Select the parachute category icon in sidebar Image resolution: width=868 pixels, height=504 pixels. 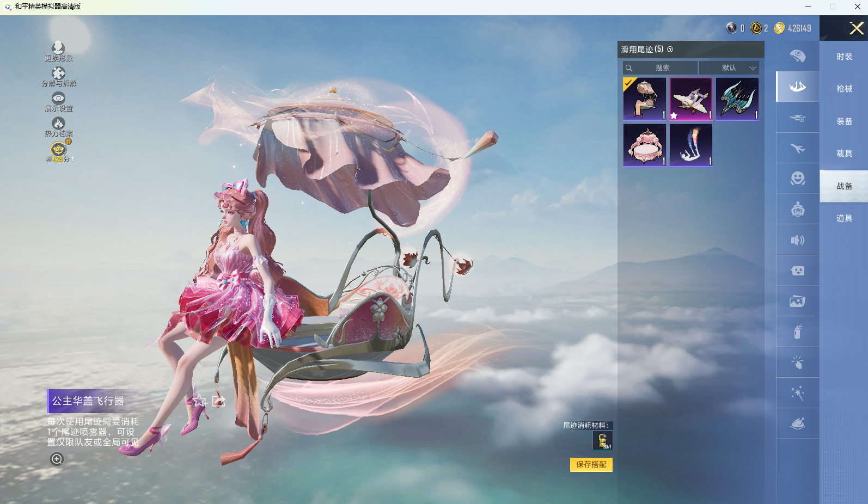click(x=798, y=56)
